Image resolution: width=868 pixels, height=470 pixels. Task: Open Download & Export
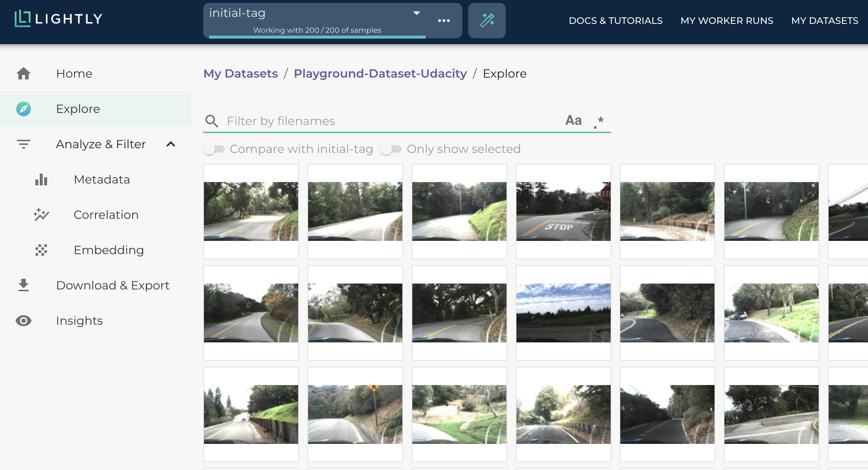pyautogui.click(x=96, y=285)
